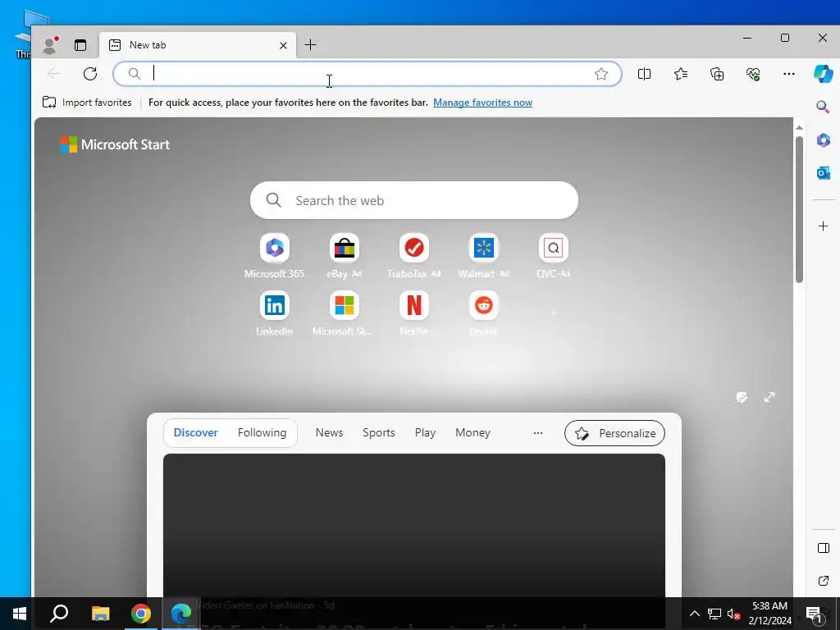Viewport: 840px width, 630px height.
Task: Launch Chrome from the taskbar
Action: pyautogui.click(x=141, y=614)
